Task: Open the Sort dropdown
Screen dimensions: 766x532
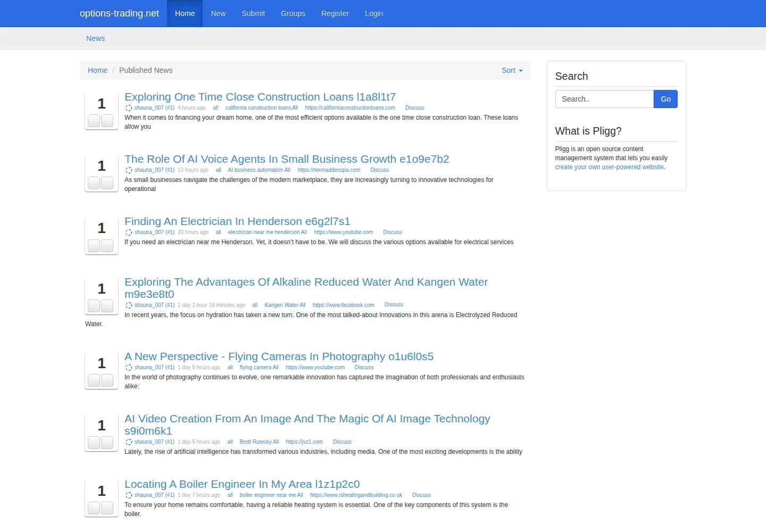Action: point(512,70)
